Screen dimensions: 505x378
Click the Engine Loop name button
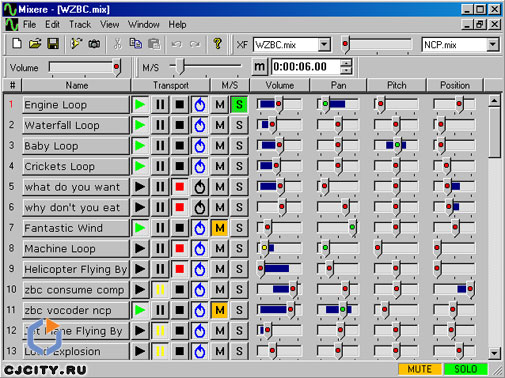click(76, 105)
